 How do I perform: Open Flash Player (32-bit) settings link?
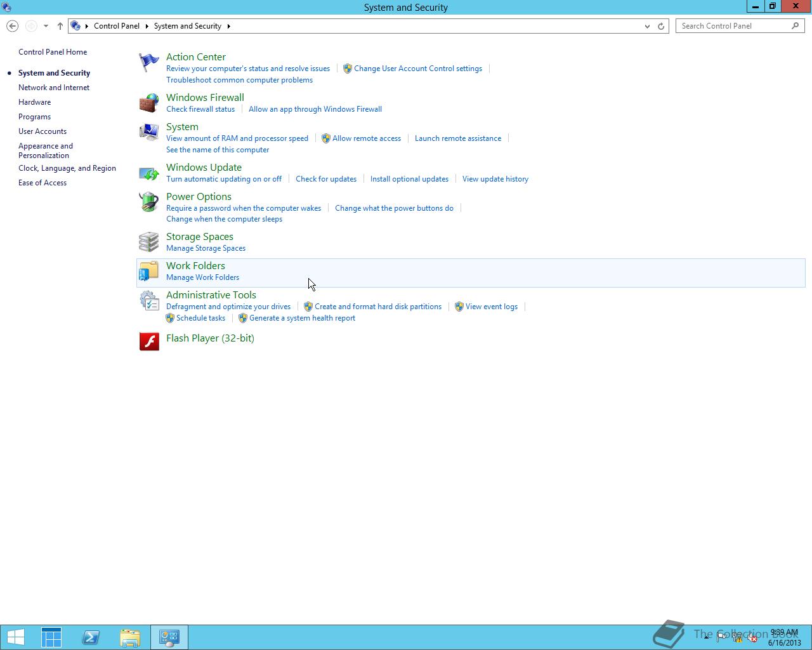[x=210, y=338]
